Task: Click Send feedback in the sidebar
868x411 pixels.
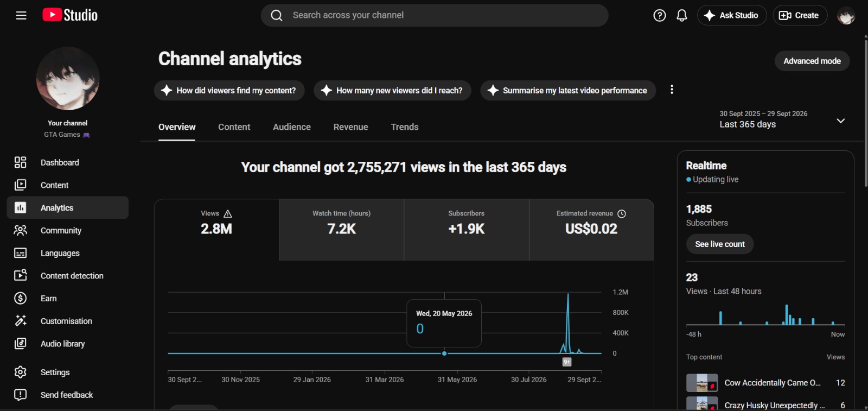Action: pyautogui.click(x=68, y=395)
